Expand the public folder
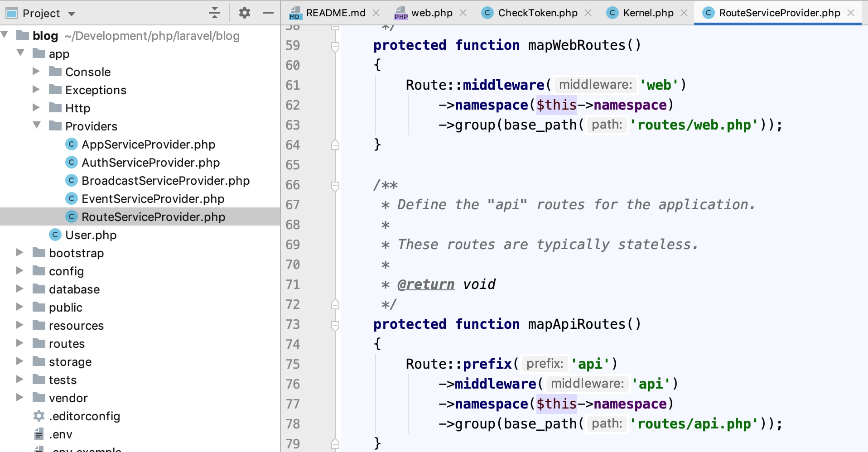The height and width of the screenshot is (452, 868). click(20, 307)
